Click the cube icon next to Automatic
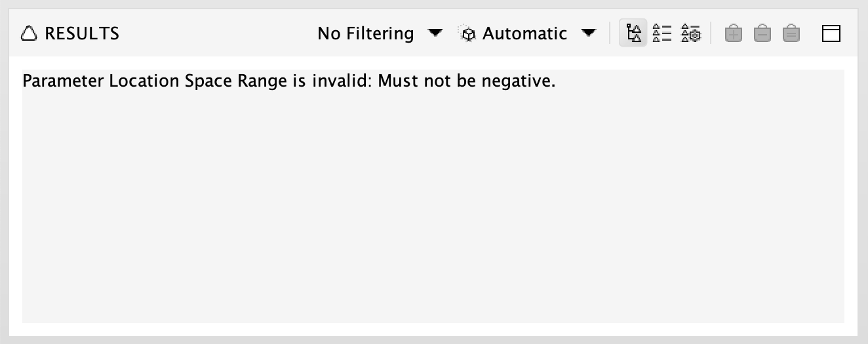 (468, 34)
